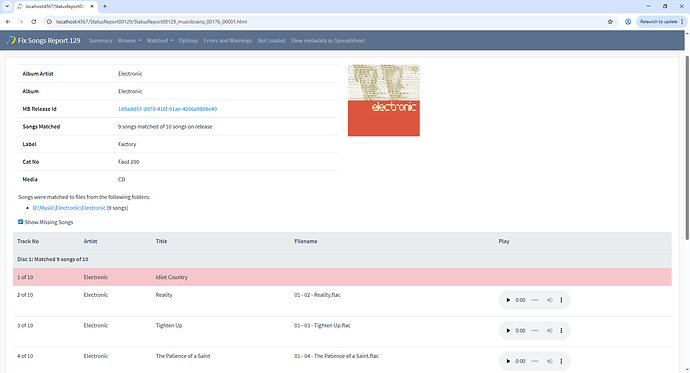Open the browser profile icon
Viewport: 690px width, 373px height.
click(x=628, y=22)
